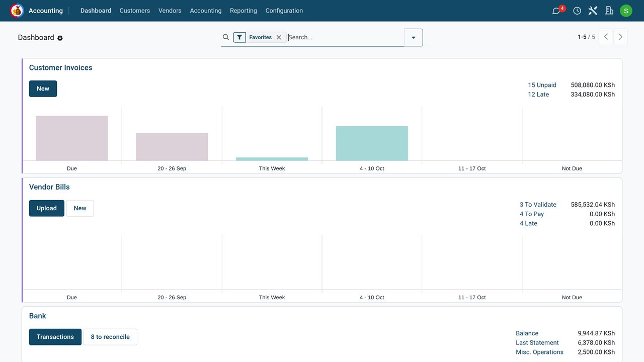Open the Bank card title

coord(38,316)
